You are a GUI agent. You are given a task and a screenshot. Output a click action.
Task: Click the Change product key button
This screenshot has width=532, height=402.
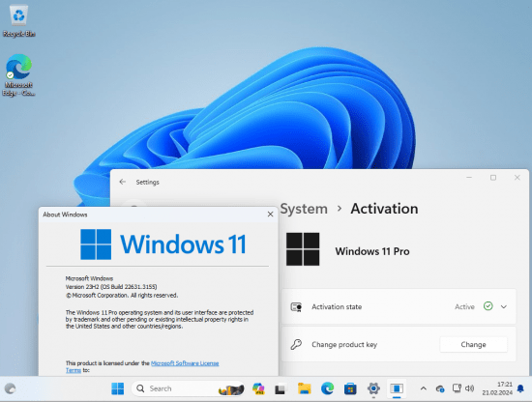(473, 344)
